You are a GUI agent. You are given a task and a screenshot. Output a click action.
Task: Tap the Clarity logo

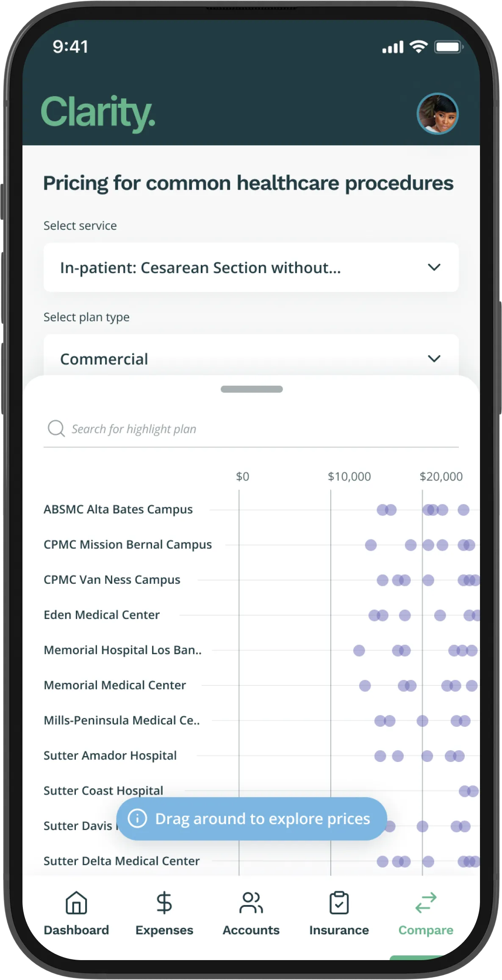pyautogui.click(x=98, y=113)
